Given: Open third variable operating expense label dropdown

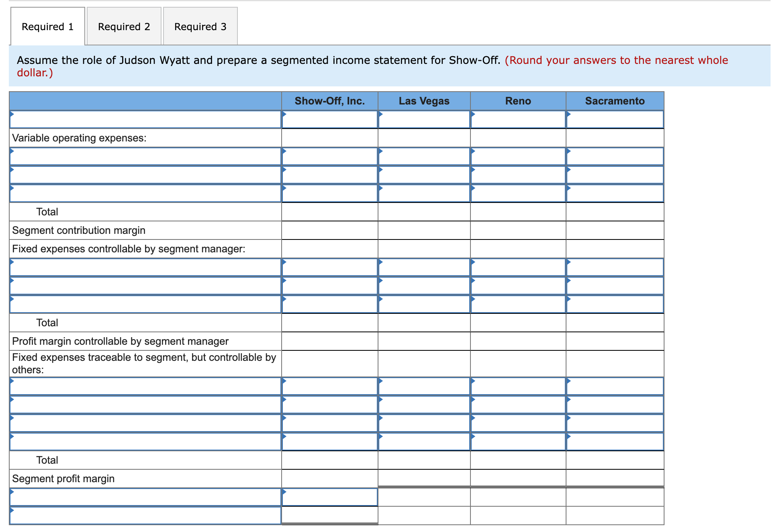Looking at the screenshot, I should coord(145,194).
